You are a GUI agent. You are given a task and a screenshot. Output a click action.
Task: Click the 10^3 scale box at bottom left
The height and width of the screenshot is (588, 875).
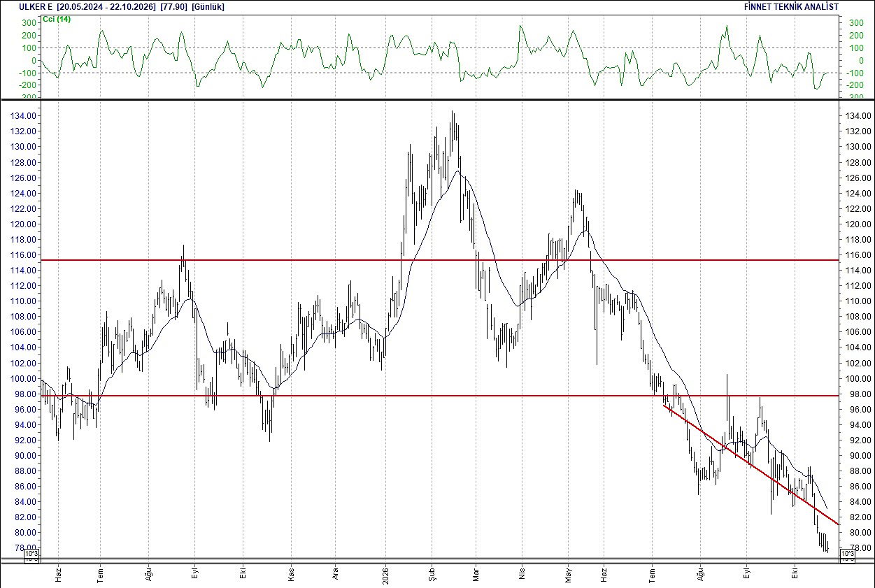(x=32, y=554)
